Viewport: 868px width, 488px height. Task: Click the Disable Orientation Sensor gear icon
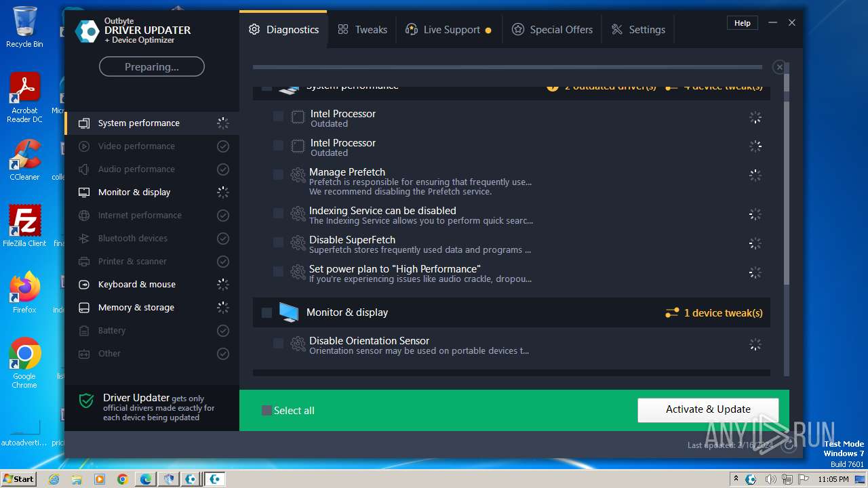click(x=298, y=344)
